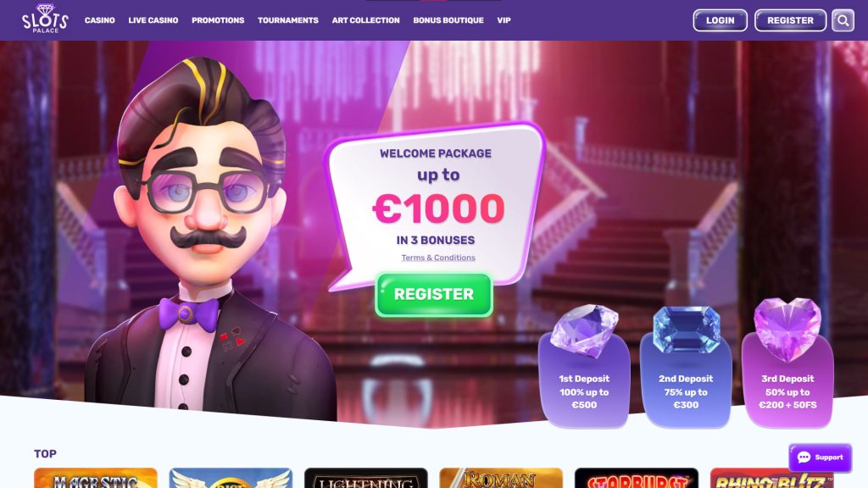The height and width of the screenshot is (488, 868).
Task: Open the Support chat bubble
Action: [x=820, y=457]
